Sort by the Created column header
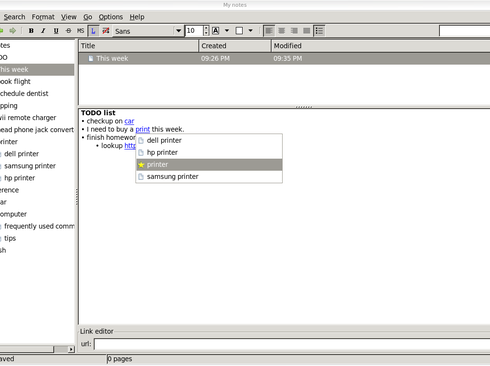The width and height of the screenshot is (490, 366). (235, 46)
